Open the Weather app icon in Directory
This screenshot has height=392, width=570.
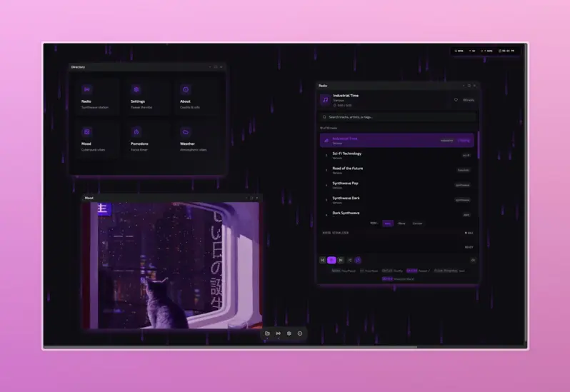pyautogui.click(x=186, y=132)
